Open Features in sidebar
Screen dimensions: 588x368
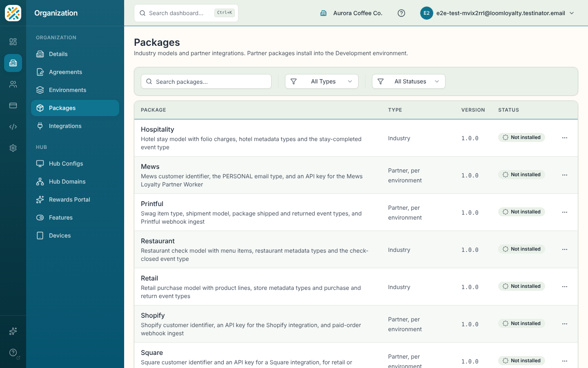click(75, 218)
